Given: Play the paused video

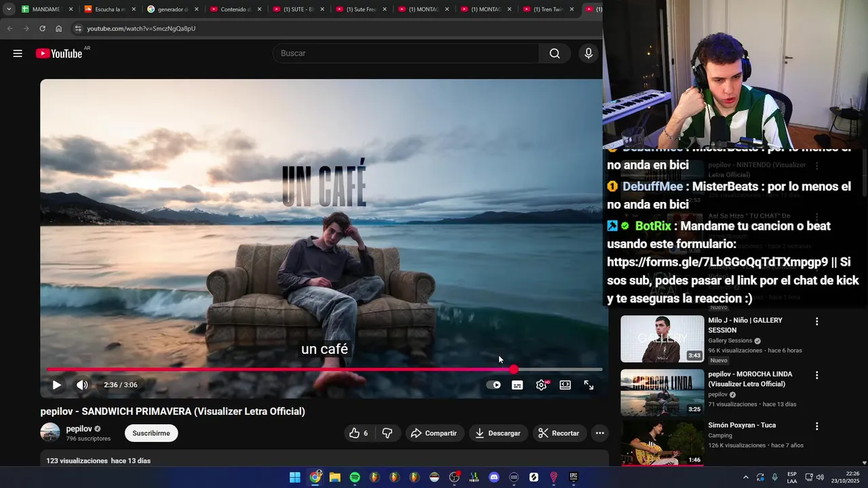Looking at the screenshot, I should click(x=57, y=385).
